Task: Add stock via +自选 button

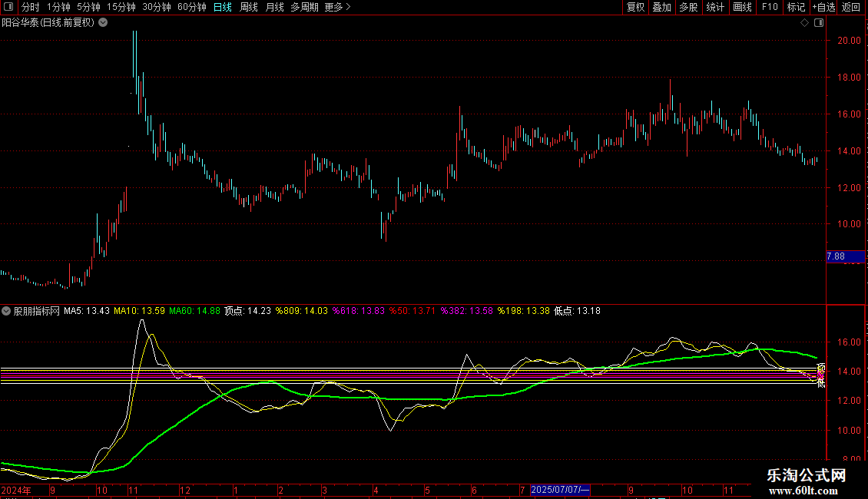Action: tap(823, 7)
